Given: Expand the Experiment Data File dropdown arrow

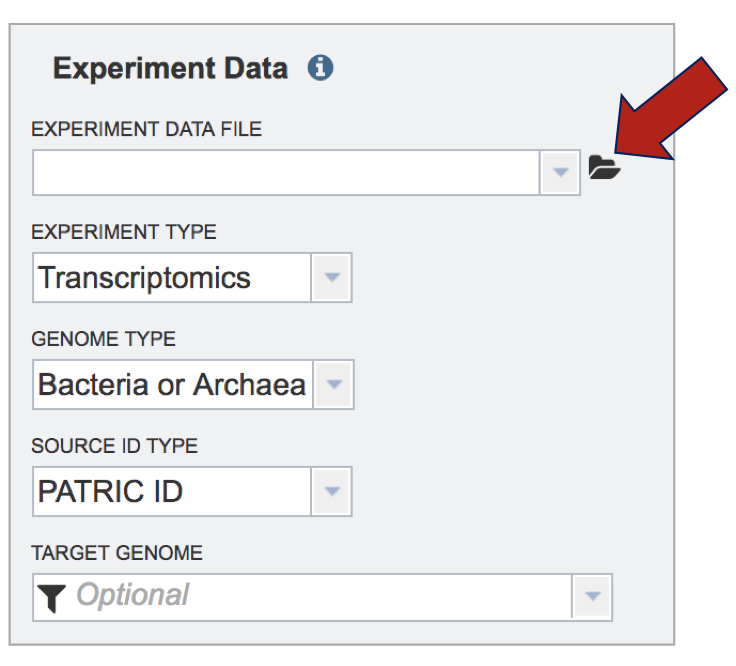Looking at the screenshot, I should (x=560, y=173).
